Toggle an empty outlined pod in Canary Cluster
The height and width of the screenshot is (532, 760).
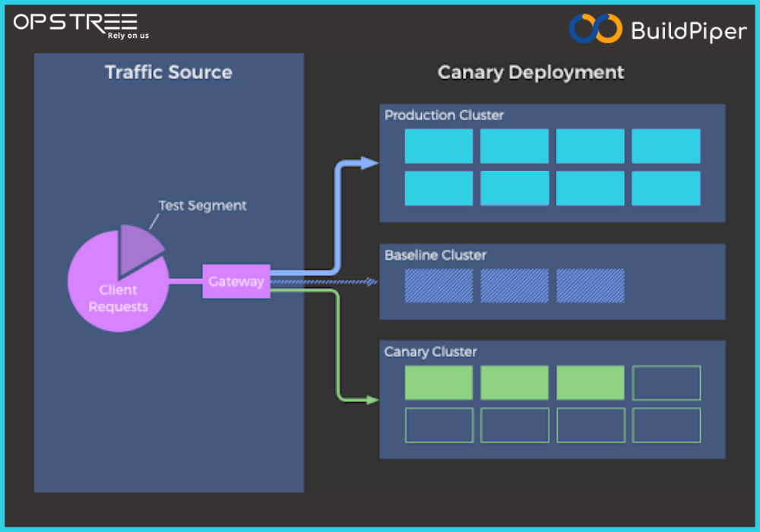pyautogui.click(x=667, y=382)
